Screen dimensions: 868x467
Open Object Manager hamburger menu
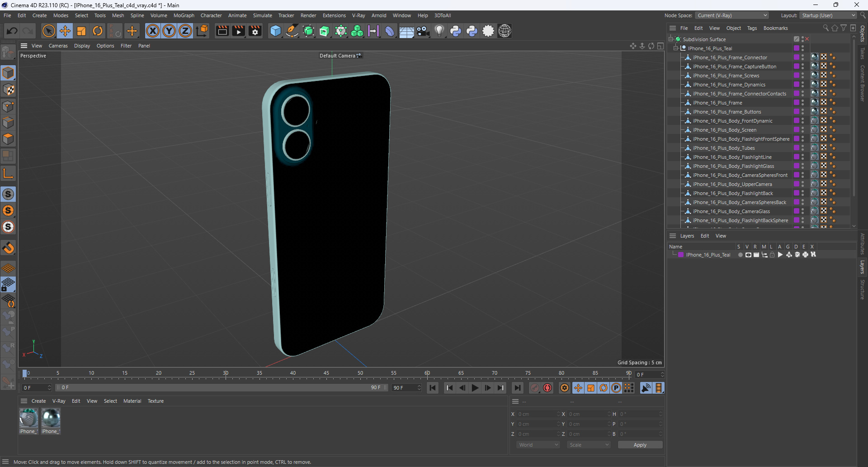click(673, 28)
